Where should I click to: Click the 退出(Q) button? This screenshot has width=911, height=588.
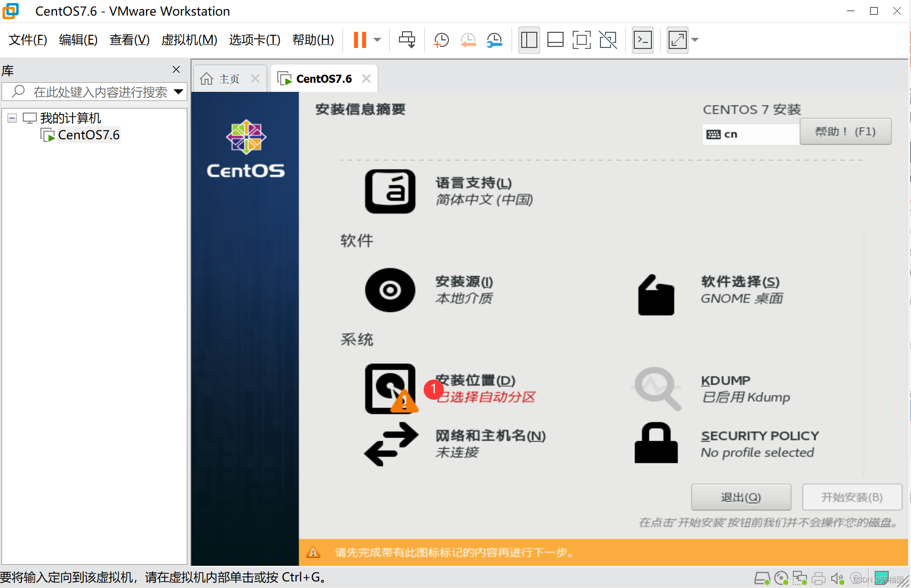point(741,497)
